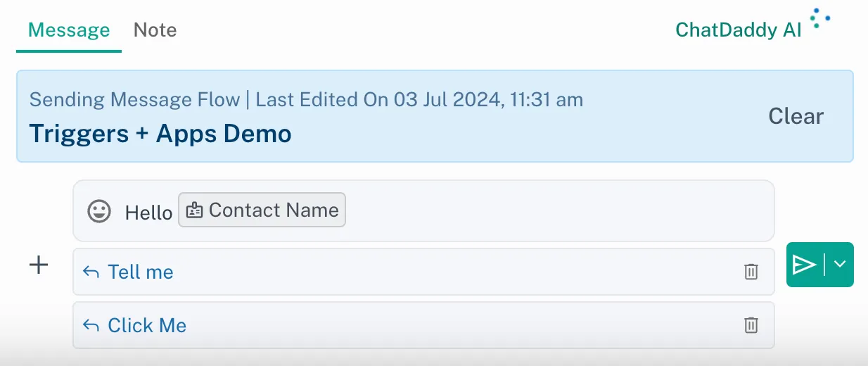868x366 pixels.
Task: Click the reply arrow icon beside 'Click Me'
Action: (91, 325)
